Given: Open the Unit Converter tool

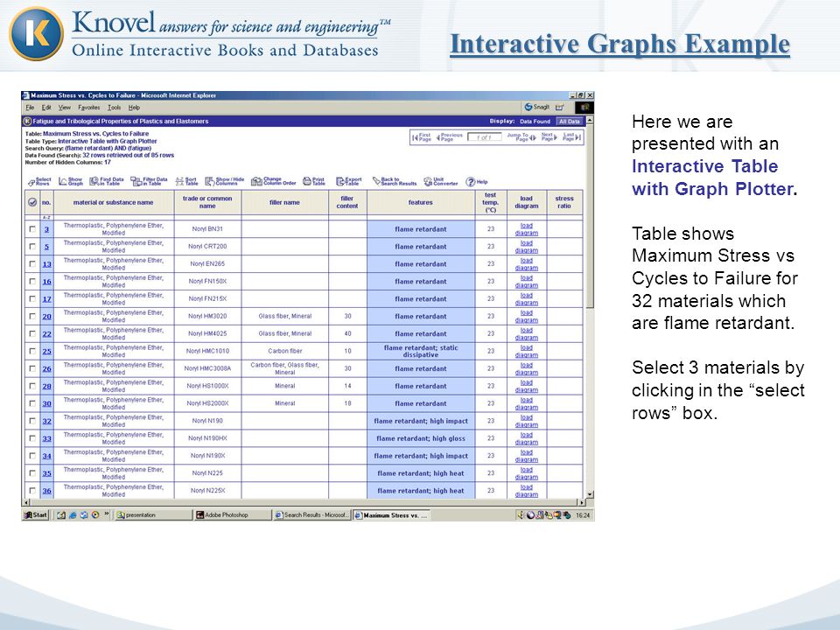Looking at the screenshot, I should pyautogui.click(x=440, y=182).
